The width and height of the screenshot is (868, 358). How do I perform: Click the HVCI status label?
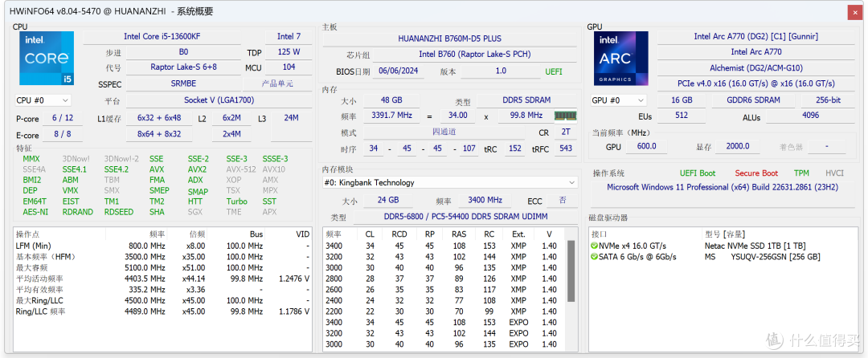tap(834, 173)
